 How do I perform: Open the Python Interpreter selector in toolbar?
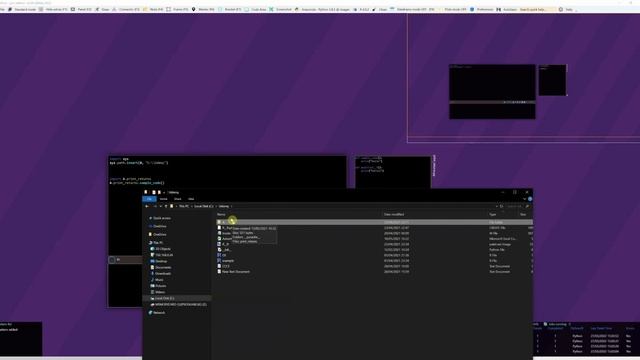[322, 9]
